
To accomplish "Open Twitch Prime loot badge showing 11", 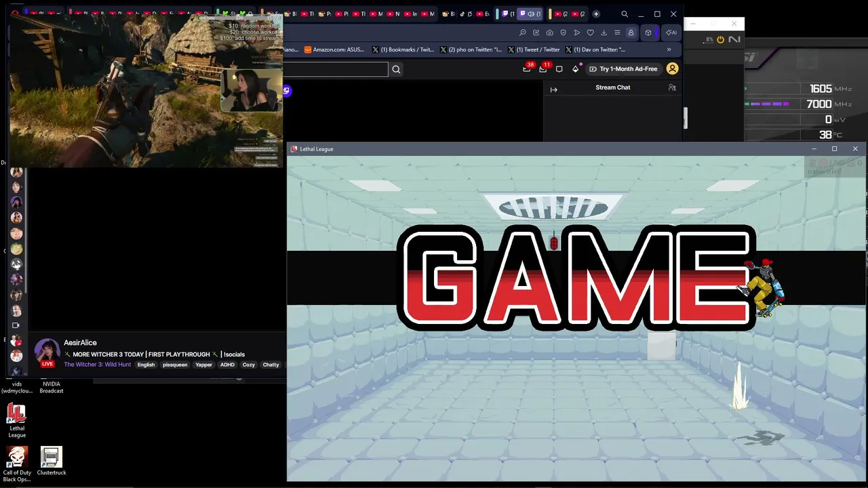I will 543,68.
